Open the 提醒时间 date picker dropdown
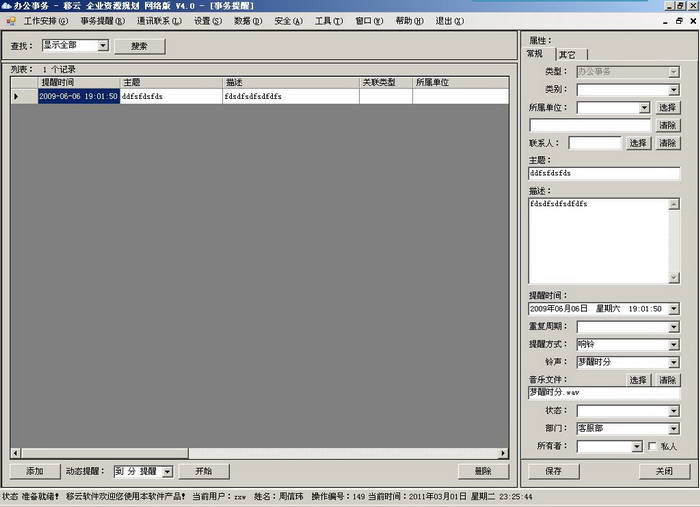The height and width of the screenshot is (507, 700). pyautogui.click(x=674, y=309)
